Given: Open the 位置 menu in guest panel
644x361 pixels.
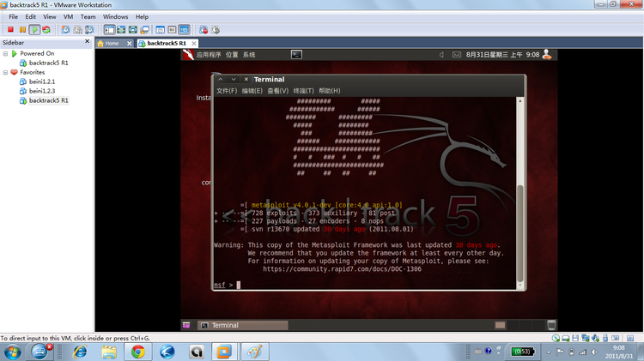Looking at the screenshot, I should coord(232,55).
